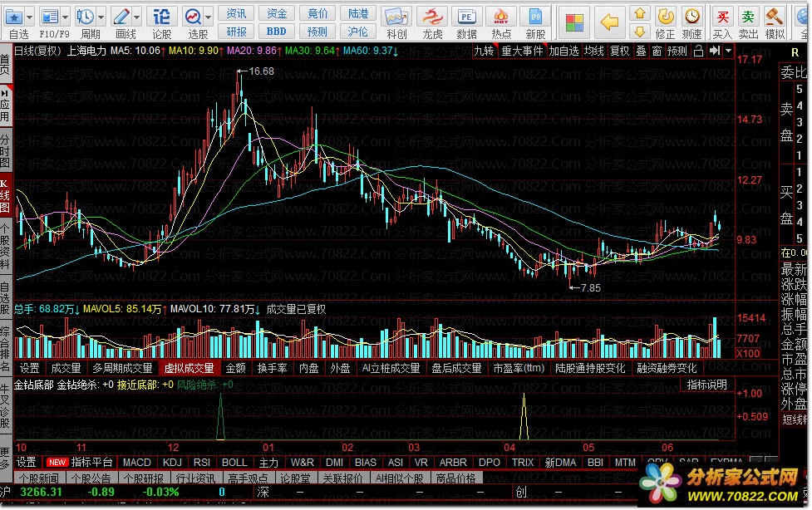The width and height of the screenshot is (812, 510).
Task: Select the 个股资料 left sidebar tab
Action: tap(5, 247)
